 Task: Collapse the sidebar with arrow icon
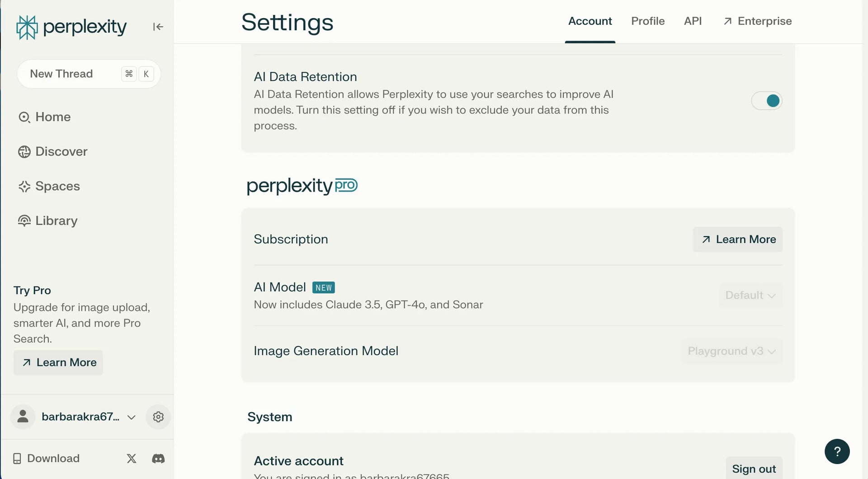point(158,27)
